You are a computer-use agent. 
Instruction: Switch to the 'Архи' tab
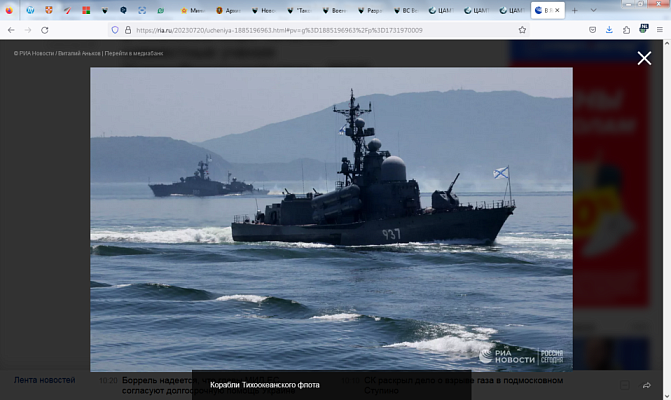coord(228,10)
